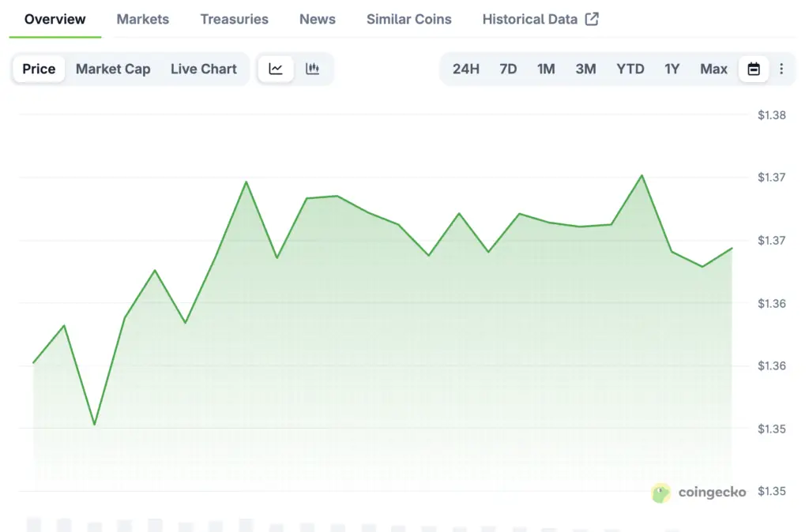
Task: Select the YTD time range
Action: [630, 69]
